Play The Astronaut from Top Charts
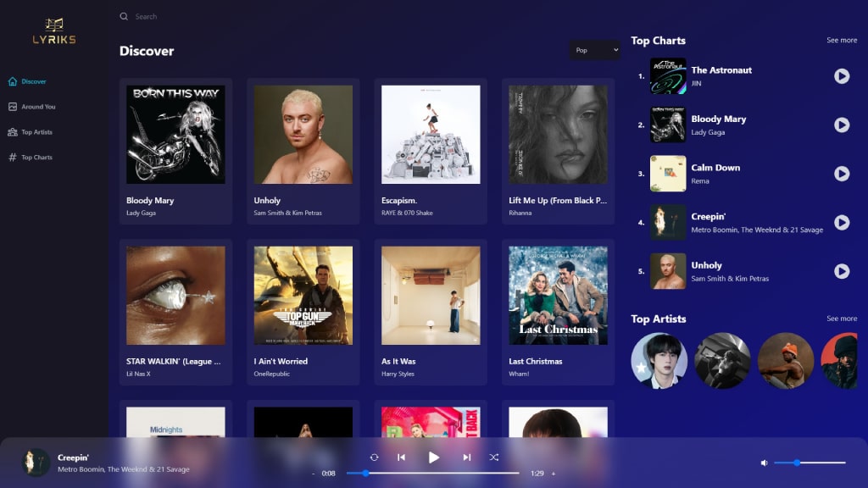The width and height of the screenshot is (868, 488). (x=842, y=75)
